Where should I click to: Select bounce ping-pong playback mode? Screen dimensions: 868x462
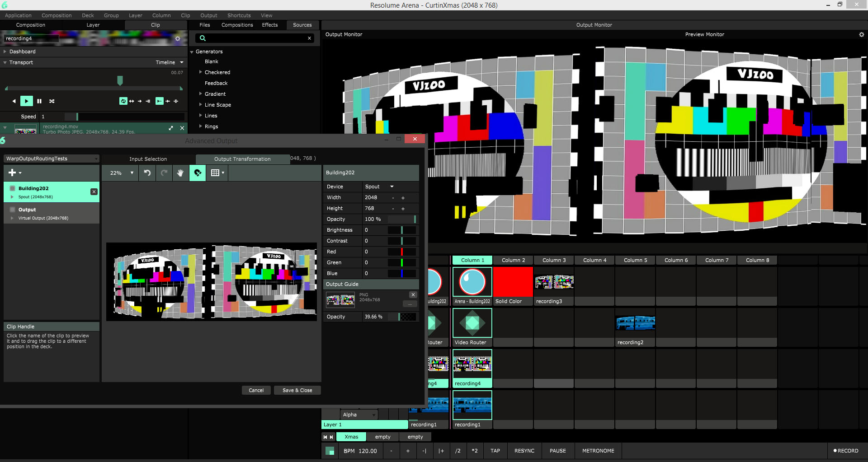point(132,101)
